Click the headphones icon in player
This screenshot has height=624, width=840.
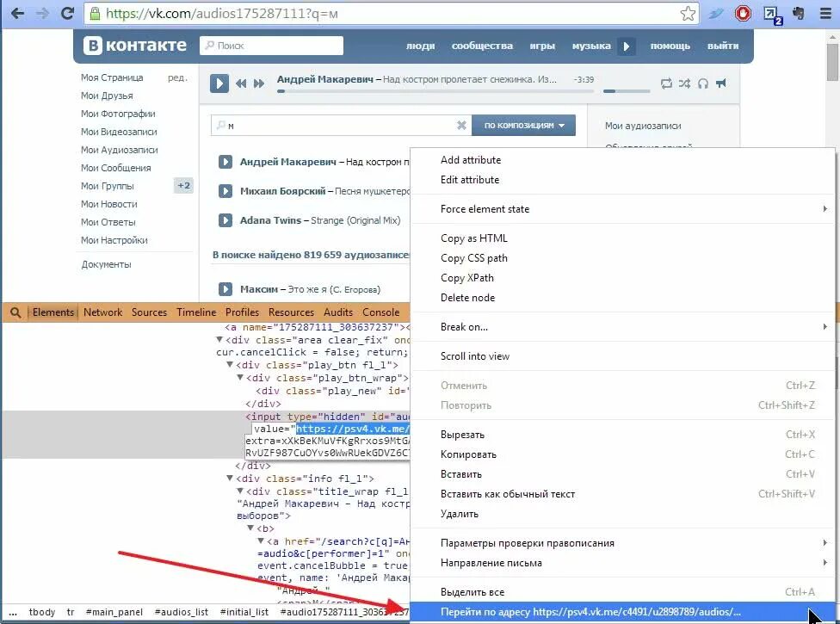703,83
